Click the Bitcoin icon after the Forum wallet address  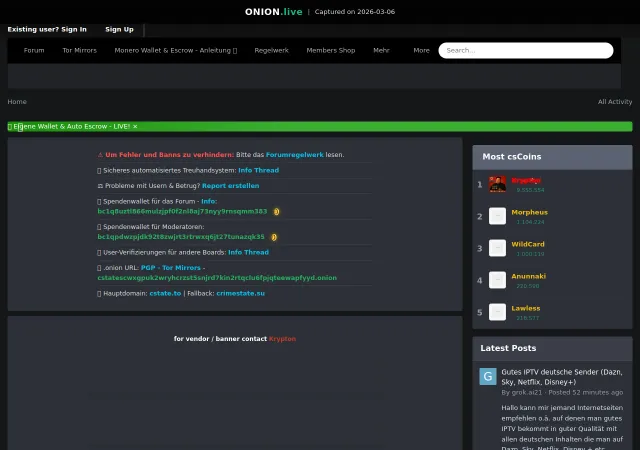tap(276, 212)
